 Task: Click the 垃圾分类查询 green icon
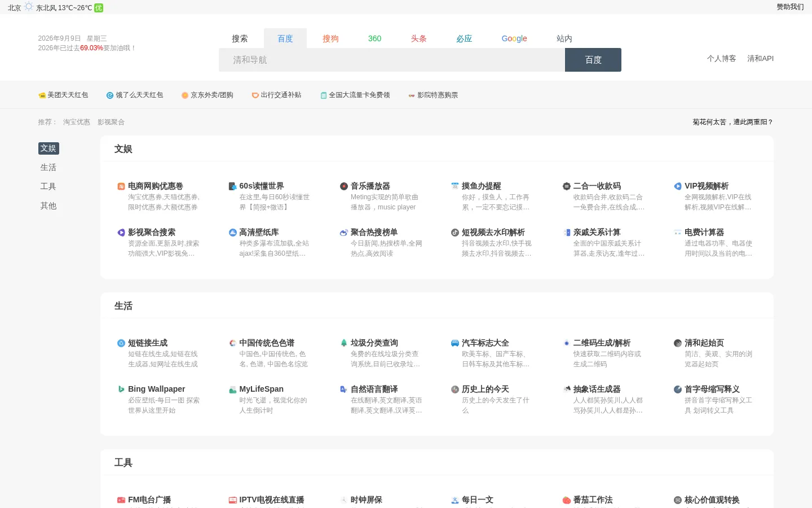coord(343,343)
